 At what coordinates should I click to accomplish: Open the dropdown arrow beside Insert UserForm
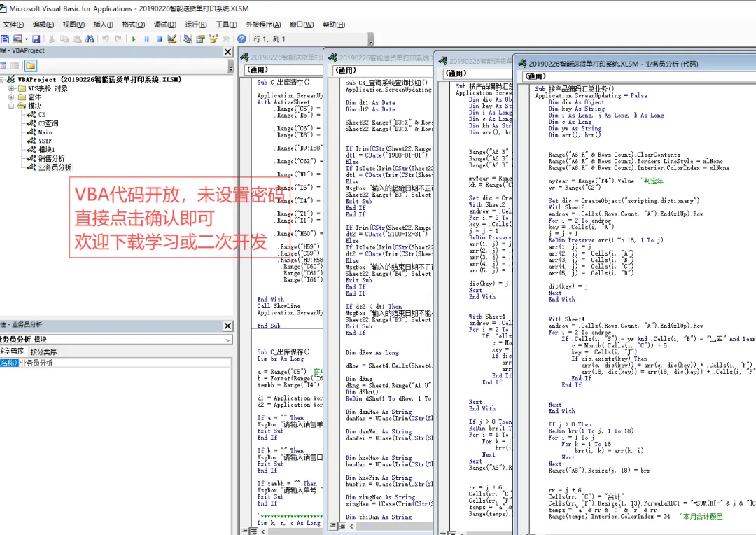click(26, 39)
